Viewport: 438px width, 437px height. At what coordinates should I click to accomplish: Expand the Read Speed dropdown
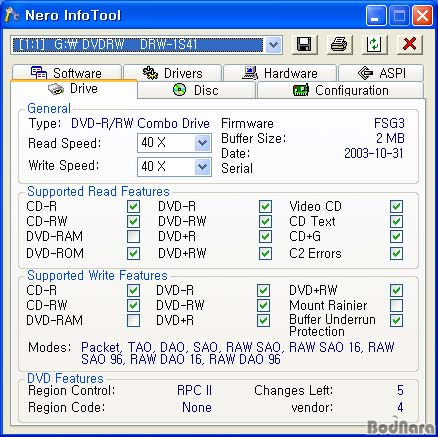click(x=202, y=143)
